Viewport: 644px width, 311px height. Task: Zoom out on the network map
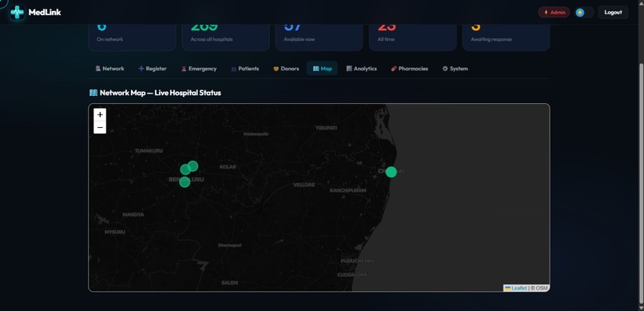point(100,127)
